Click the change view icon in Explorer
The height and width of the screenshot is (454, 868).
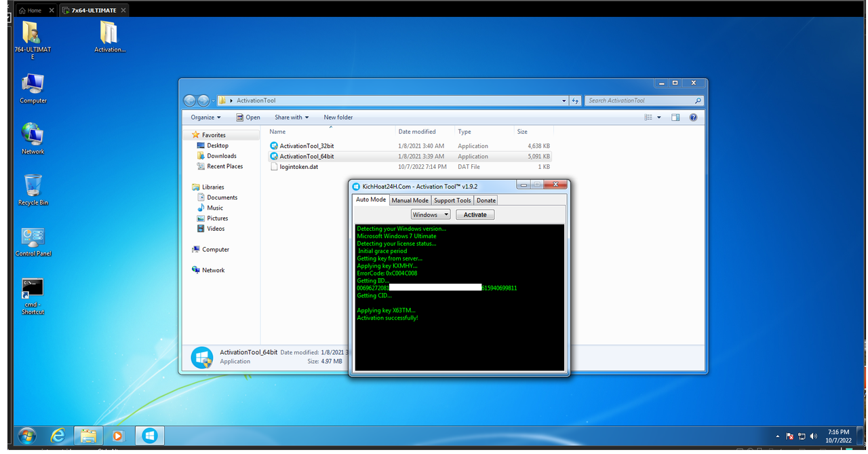point(649,117)
